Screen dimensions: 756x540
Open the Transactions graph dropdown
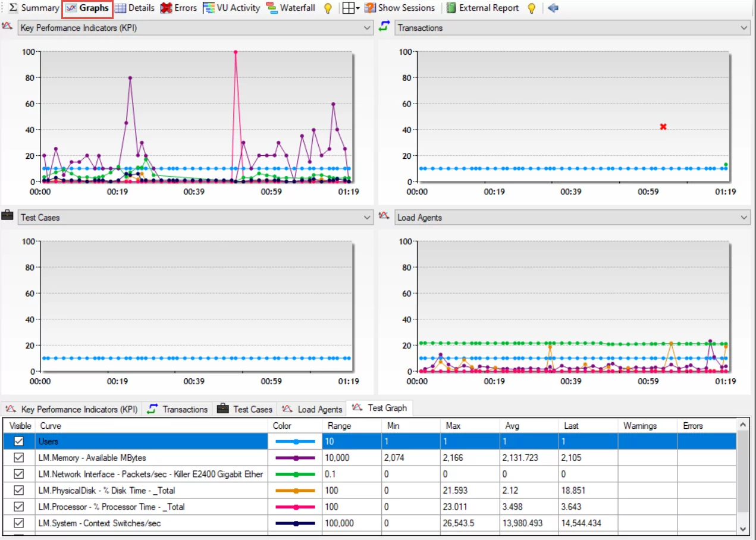(572, 28)
